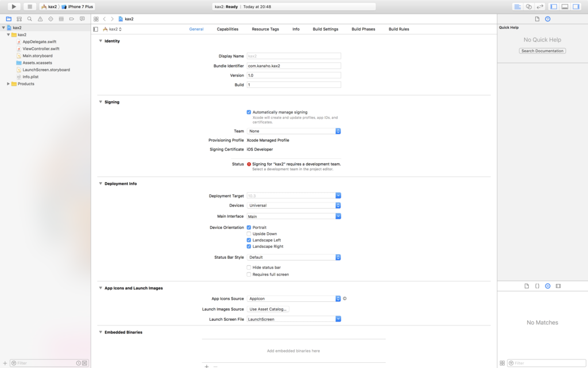Show the Project navigator
Screen dimensions: 588x368
click(x=9, y=19)
